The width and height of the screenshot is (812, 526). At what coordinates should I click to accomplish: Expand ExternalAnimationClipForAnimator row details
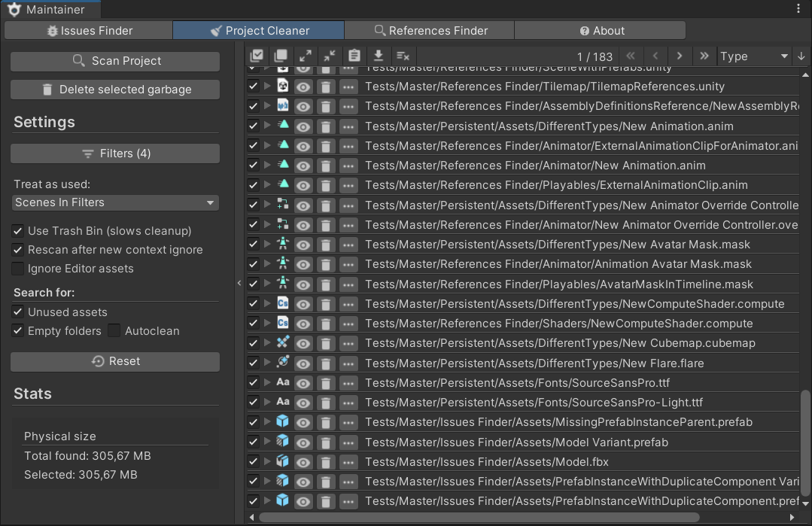coord(267,145)
